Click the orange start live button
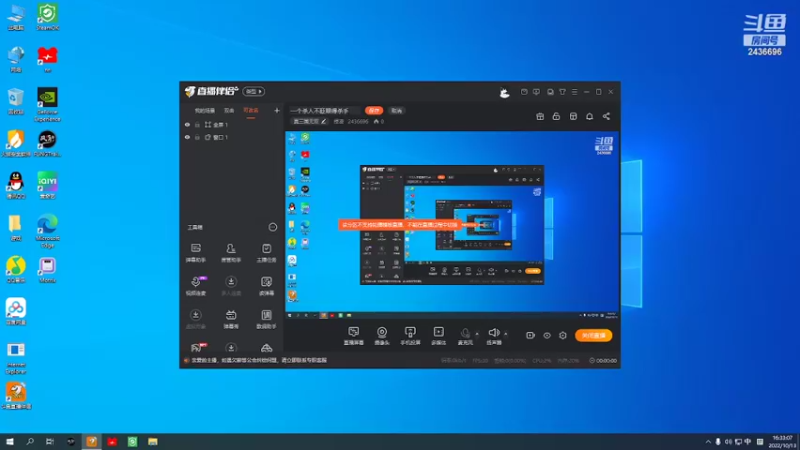Image resolution: width=800 pixels, height=450 pixels. 594,335
